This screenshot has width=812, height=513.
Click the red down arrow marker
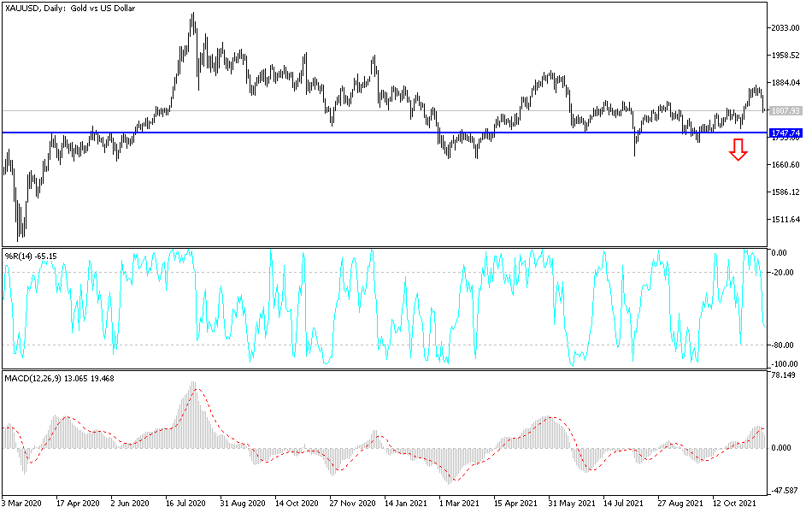point(738,150)
